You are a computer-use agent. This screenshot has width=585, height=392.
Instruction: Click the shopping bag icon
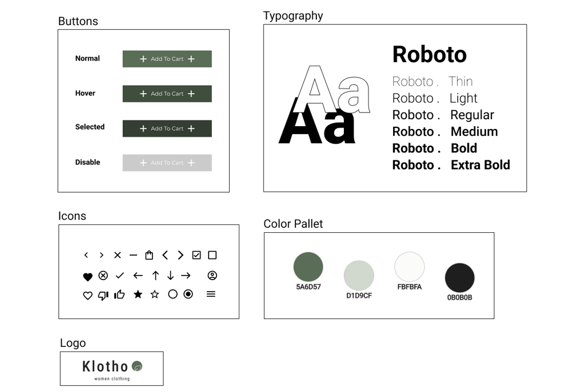149,255
